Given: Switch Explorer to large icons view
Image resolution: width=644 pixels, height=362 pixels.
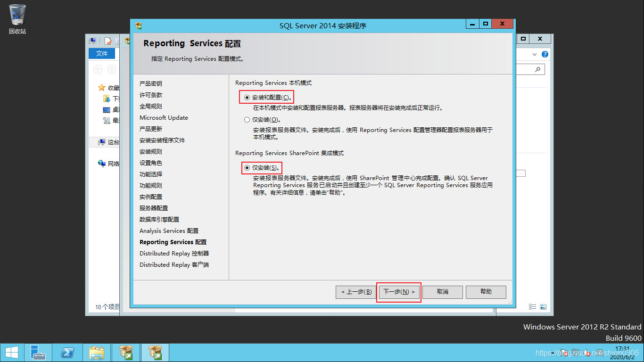Looking at the screenshot, I should coord(543,306).
